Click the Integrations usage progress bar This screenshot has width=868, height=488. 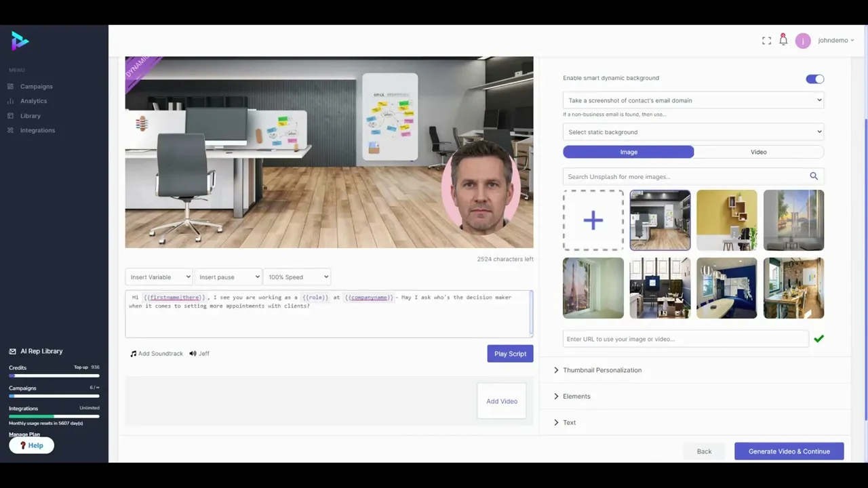pos(54,415)
